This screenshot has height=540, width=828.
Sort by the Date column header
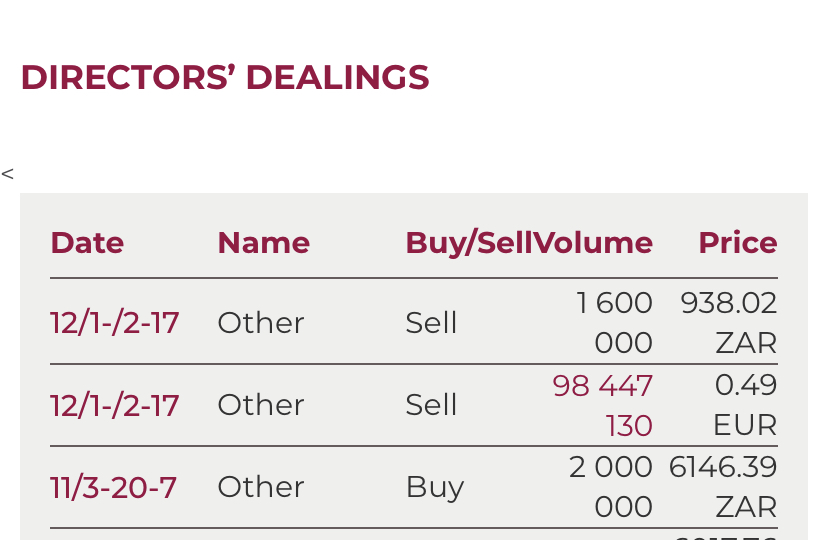click(x=87, y=243)
